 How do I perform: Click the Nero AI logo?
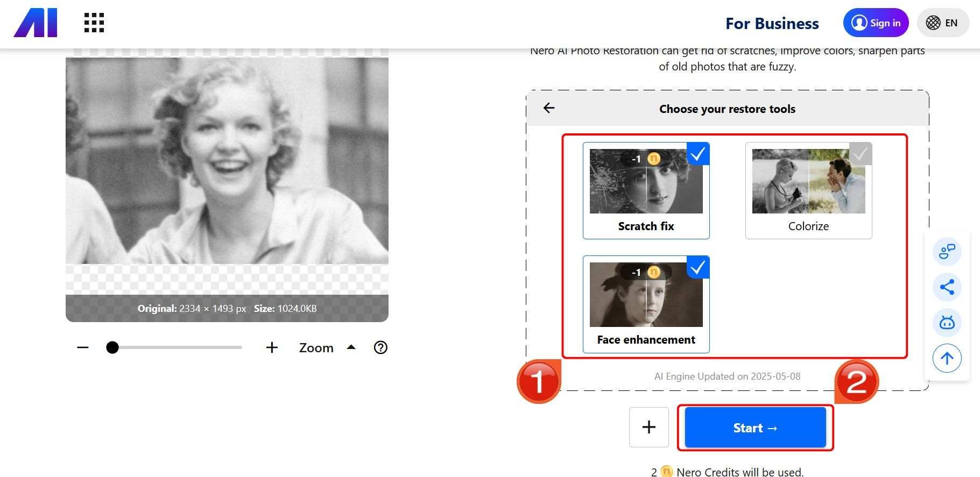point(36,23)
